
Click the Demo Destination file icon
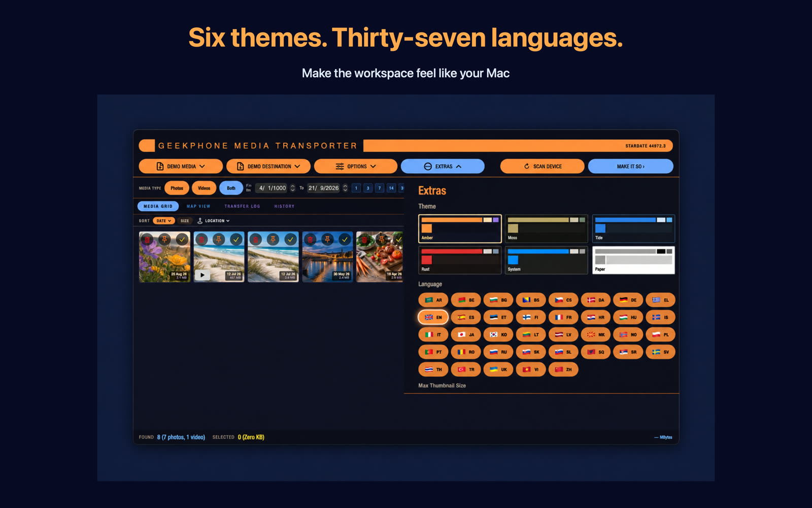241,166
